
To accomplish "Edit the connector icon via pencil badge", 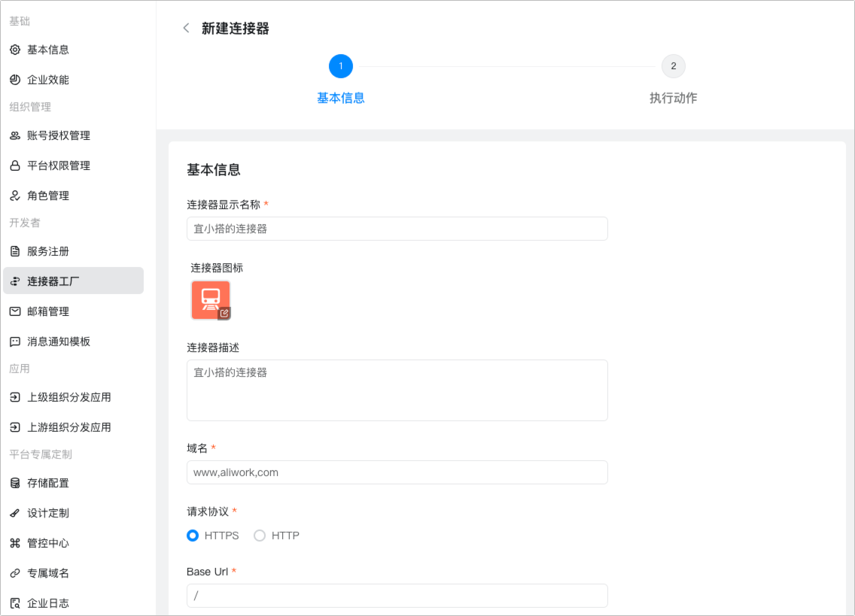I will [x=224, y=313].
